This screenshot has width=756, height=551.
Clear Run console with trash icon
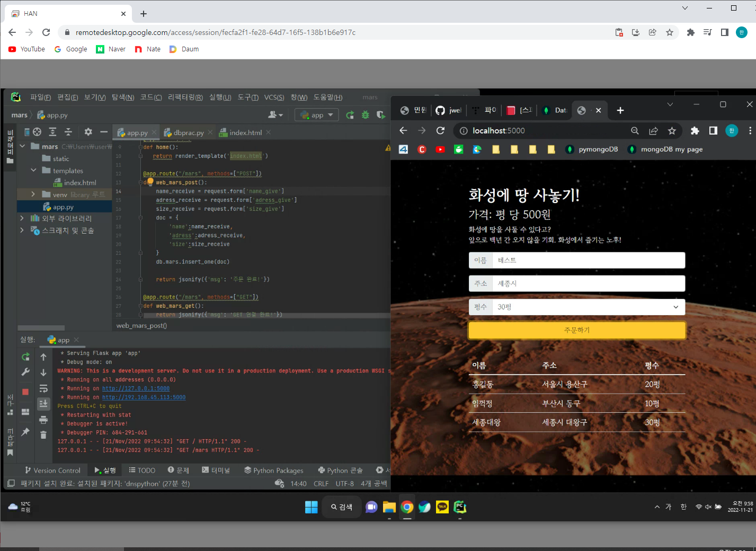pos(43,435)
